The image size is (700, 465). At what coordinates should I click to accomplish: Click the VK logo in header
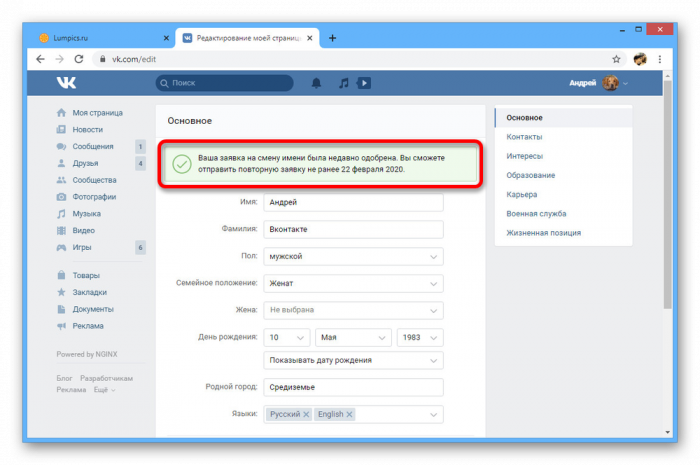(66, 83)
